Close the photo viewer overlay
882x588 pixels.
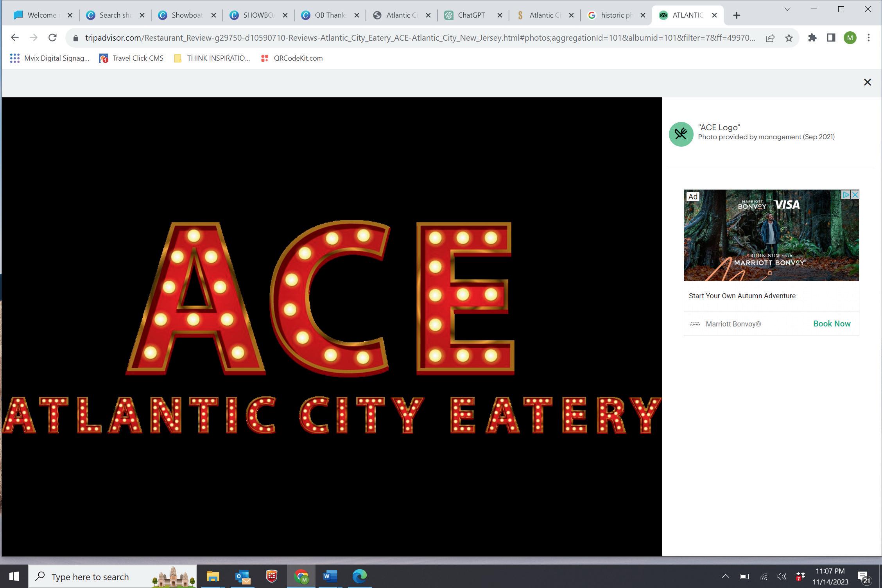pyautogui.click(x=867, y=82)
